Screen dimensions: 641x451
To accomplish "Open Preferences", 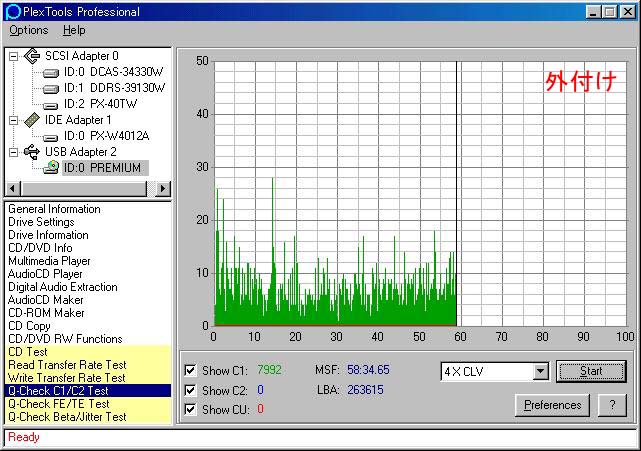I will click(x=552, y=405).
